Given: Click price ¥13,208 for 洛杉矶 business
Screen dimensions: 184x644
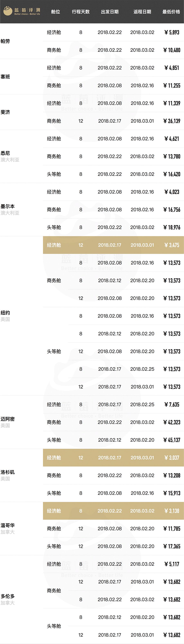Looking at the screenshot, I should coord(172,476).
